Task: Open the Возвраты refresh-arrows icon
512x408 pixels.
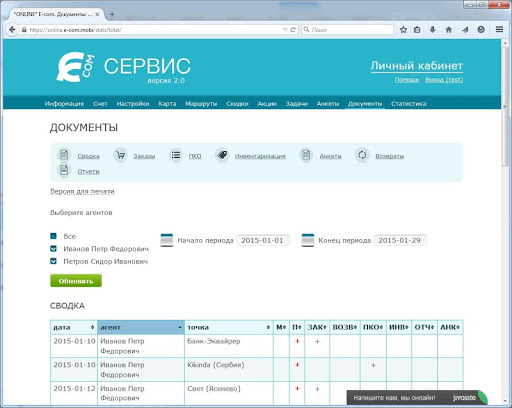Action: click(362, 155)
